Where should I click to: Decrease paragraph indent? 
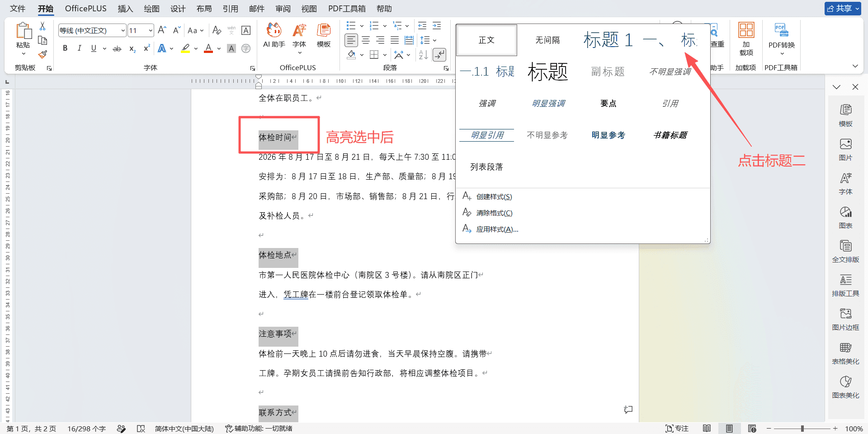(422, 26)
